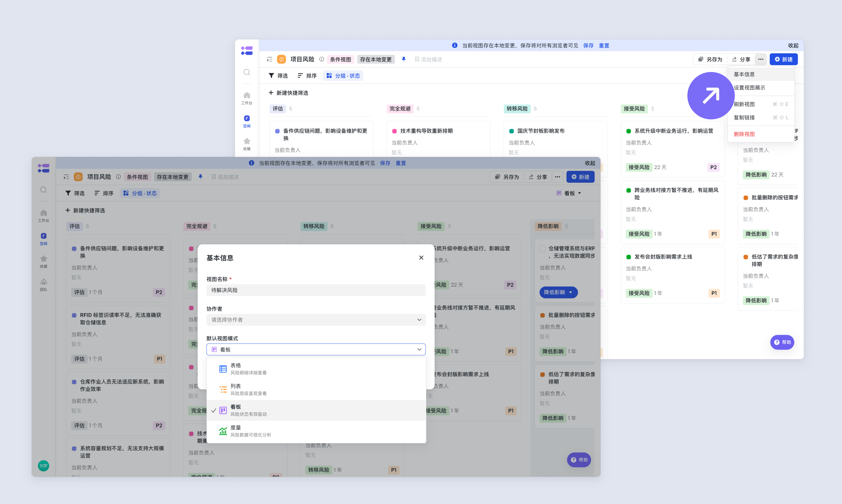The image size is (842, 504).
Task: Click the 帮助 help button in back window
Action: coord(782,342)
